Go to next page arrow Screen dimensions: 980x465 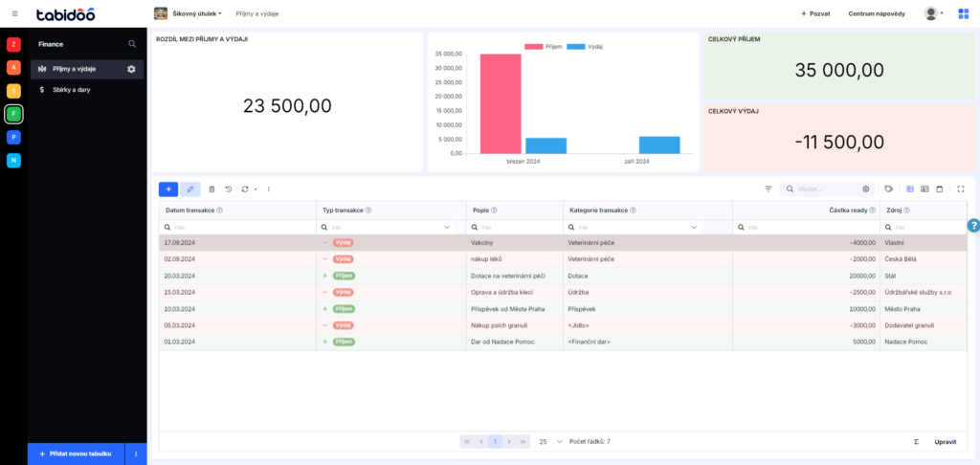[x=509, y=441]
